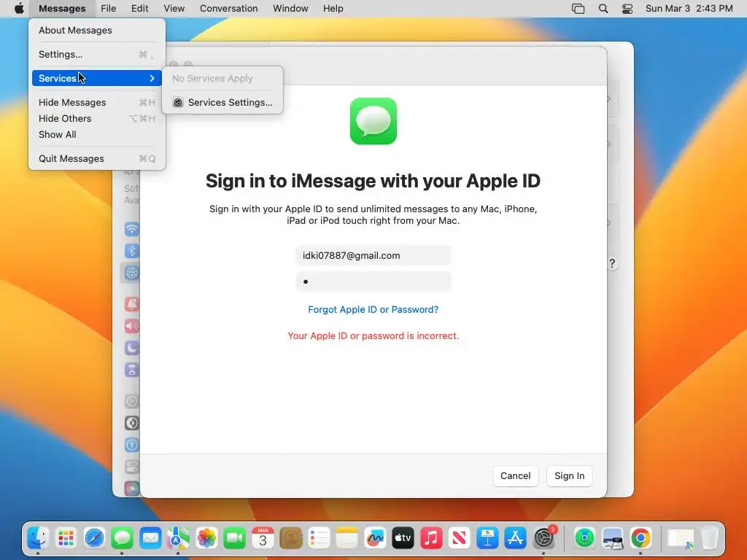The height and width of the screenshot is (560, 747).
Task: Open Mail from the dock
Action: pyautogui.click(x=150, y=538)
